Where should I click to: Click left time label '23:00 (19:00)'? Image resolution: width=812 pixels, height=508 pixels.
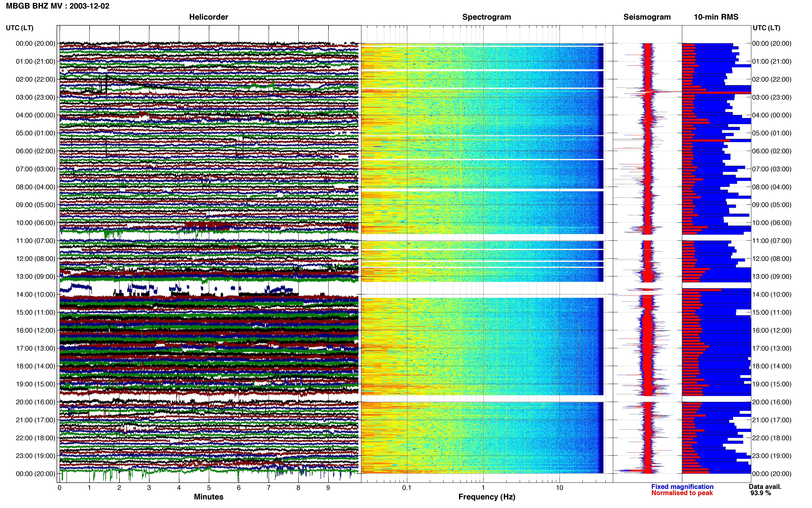pos(36,456)
